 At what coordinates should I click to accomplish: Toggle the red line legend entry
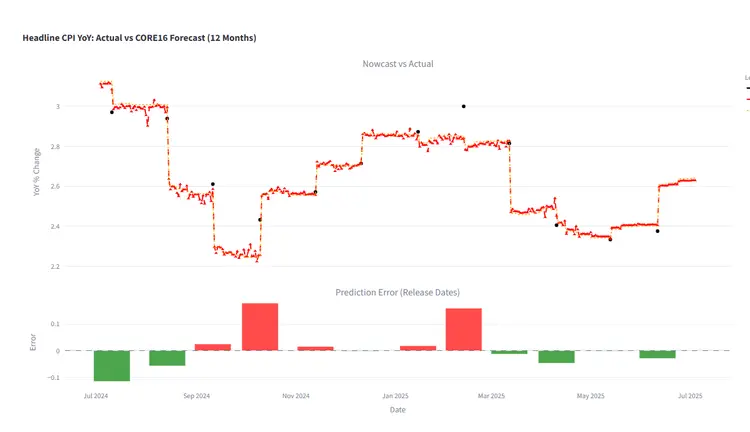(x=747, y=99)
